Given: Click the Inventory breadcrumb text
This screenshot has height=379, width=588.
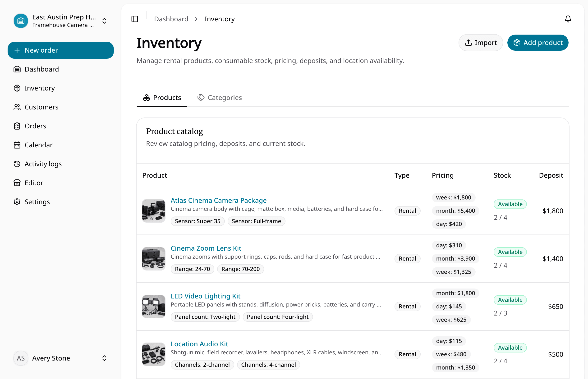Looking at the screenshot, I should 220,19.
